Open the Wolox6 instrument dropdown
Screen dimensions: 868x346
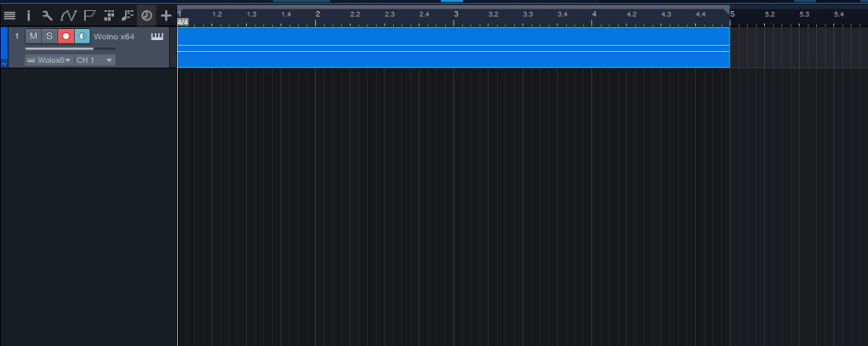pos(49,60)
